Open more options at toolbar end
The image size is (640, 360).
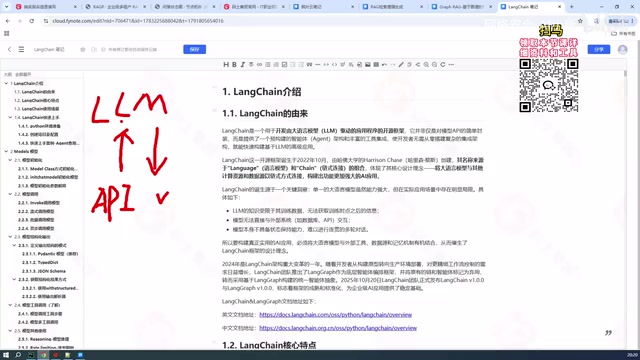click(451, 64)
